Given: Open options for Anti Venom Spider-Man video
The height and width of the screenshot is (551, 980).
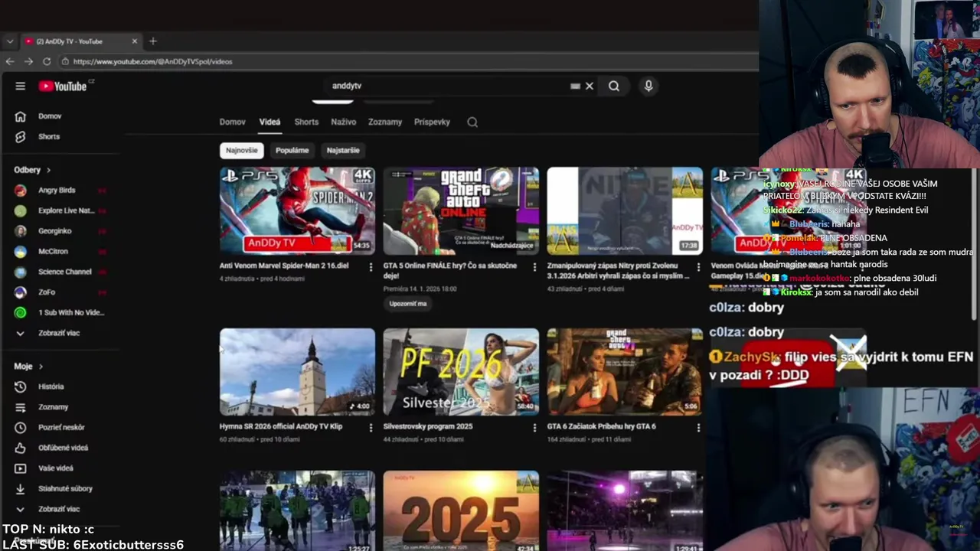Looking at the screenshot, I should coord(371,267).
